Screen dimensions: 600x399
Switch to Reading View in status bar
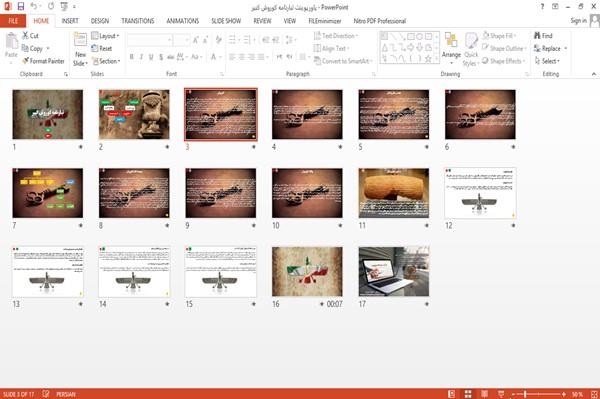pyautogui.click(x=484, y=394)
